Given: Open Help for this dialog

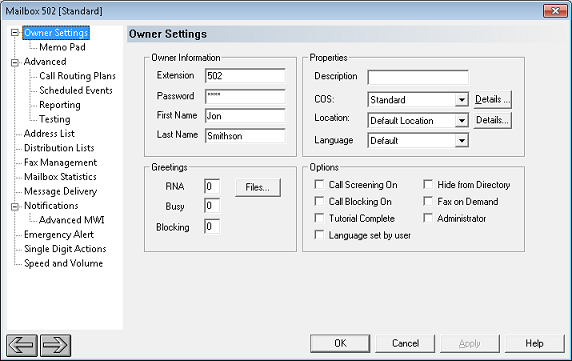Looking at the screenshot, I should click(x=534, y=343).
